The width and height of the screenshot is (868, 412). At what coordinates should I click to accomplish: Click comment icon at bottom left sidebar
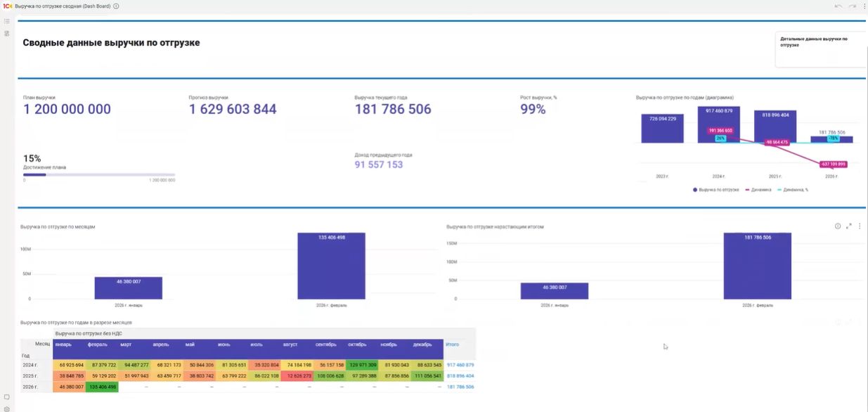[7, 397]
